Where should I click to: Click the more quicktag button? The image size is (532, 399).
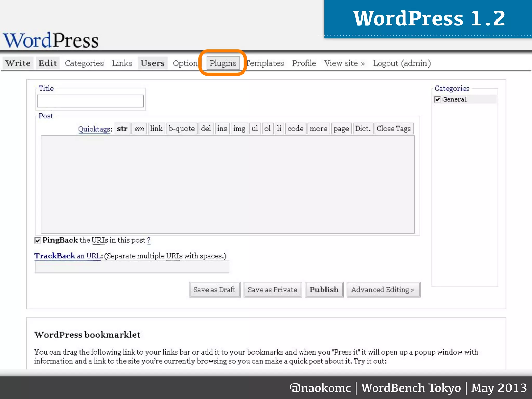pyautogui.click(x=318, y=129)
